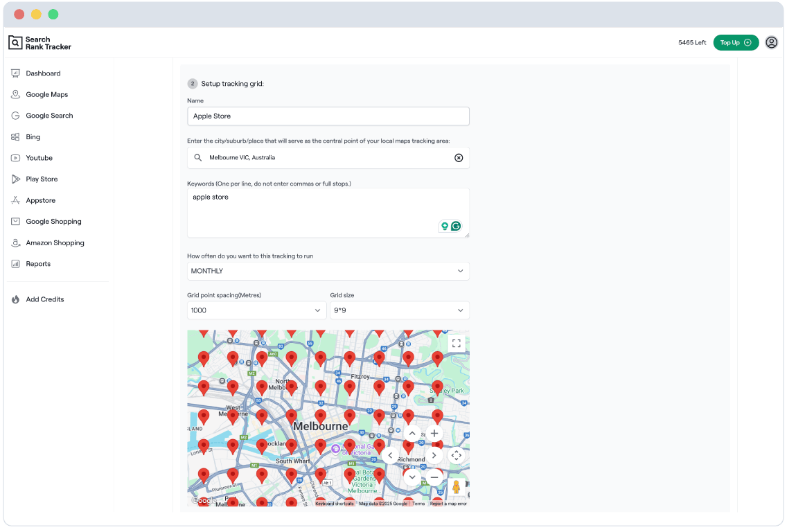This screenshot has width=787, height=532.
Task: Click the Street View pegman
Action: pyautogui.click(x=457, y=488)
